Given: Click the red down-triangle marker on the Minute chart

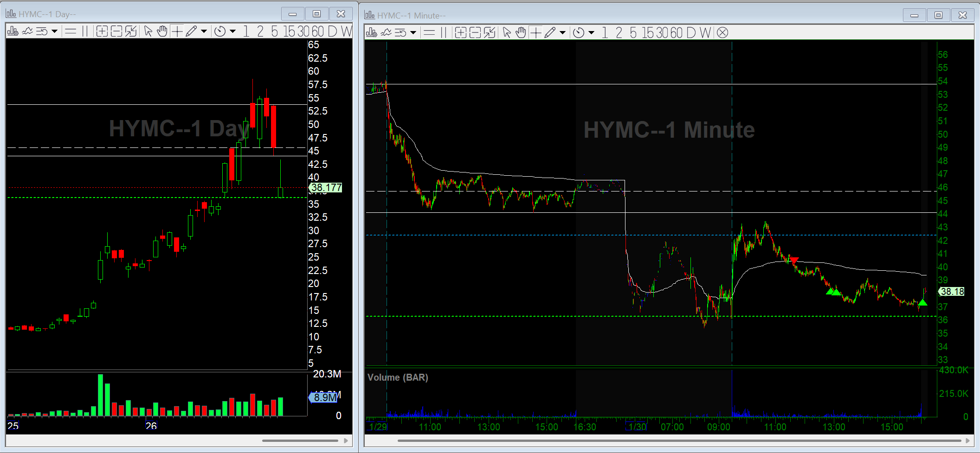Looking at the screenshot, I should coord(794,261).
